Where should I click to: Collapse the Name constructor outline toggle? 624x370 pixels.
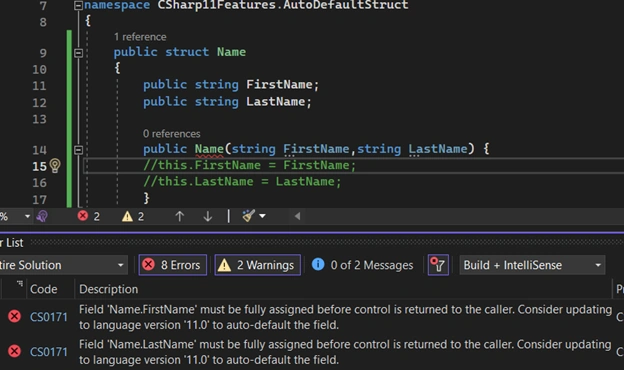[x=78, y=150]
